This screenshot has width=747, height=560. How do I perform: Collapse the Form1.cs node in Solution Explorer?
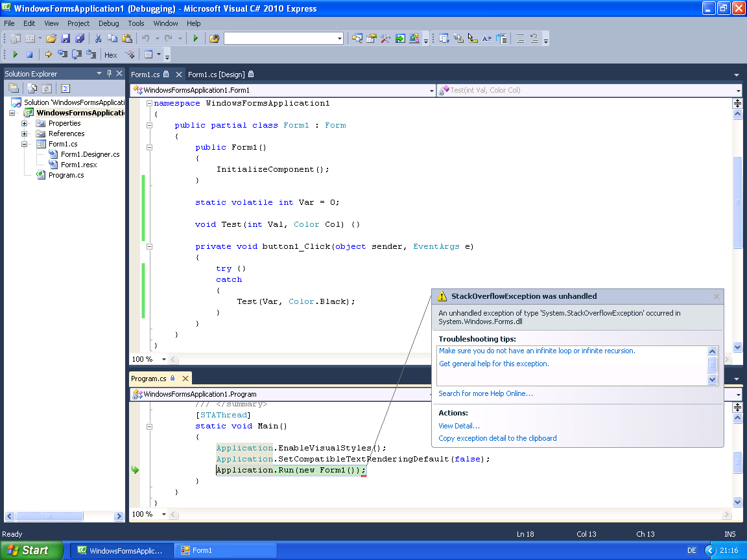24,145
